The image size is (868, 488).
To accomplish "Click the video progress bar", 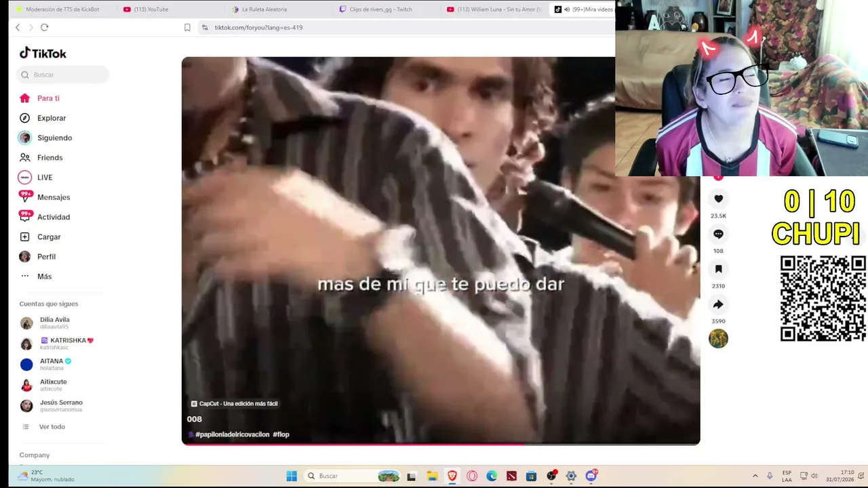I will (441, 444).
